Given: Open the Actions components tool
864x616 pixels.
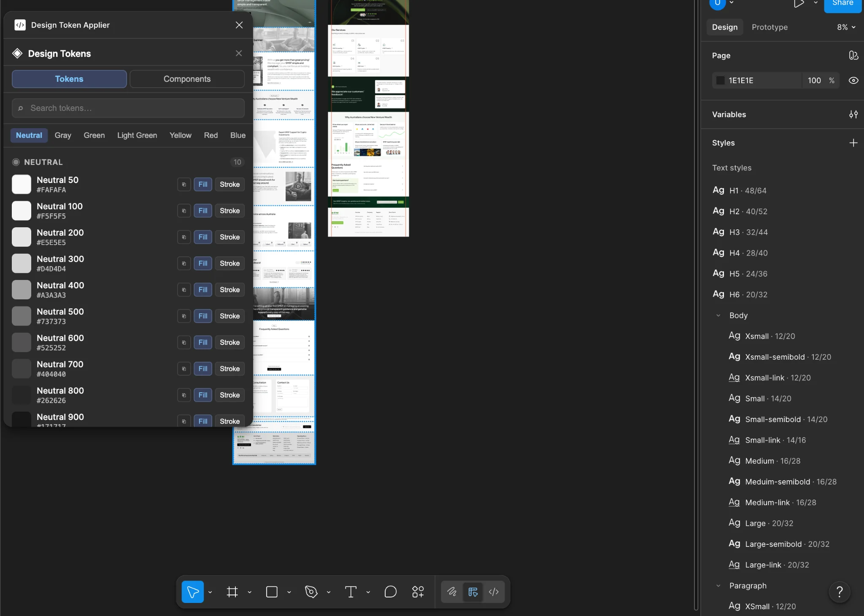Looking at the screenshot, I should [x=418, y=592].
